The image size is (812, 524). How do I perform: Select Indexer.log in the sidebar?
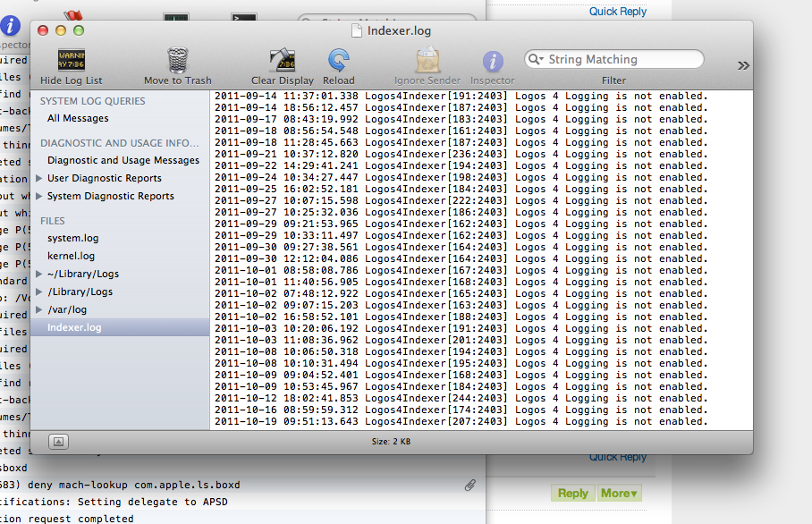[x=120, y=327]
